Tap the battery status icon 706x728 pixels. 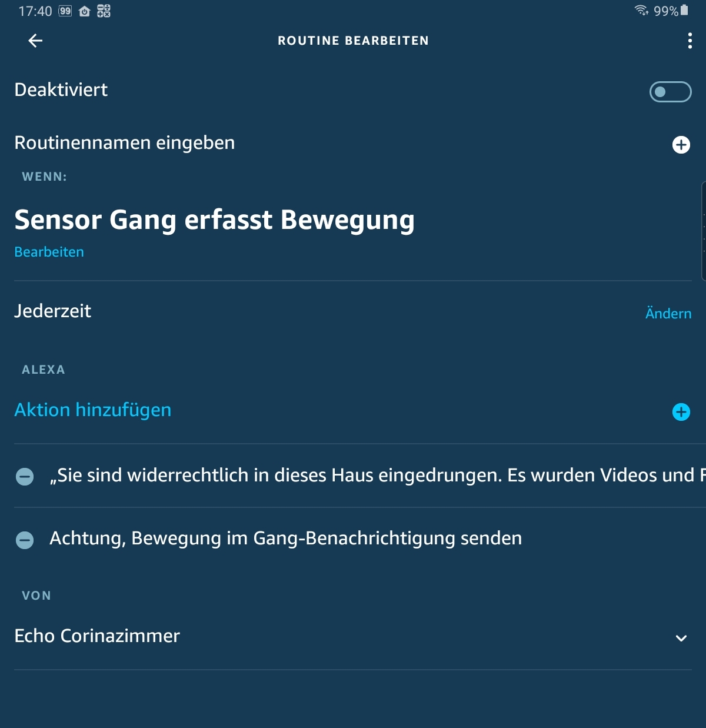point(684,10)
